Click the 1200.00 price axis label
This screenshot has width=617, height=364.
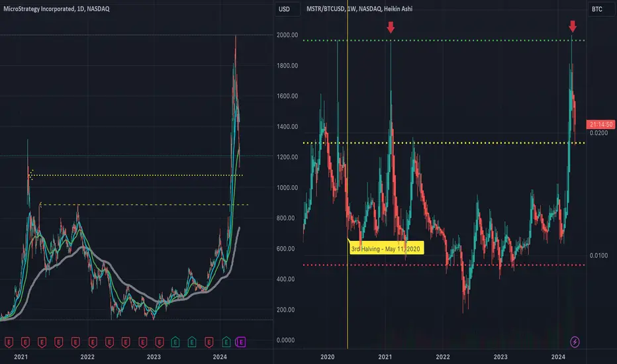287,157
